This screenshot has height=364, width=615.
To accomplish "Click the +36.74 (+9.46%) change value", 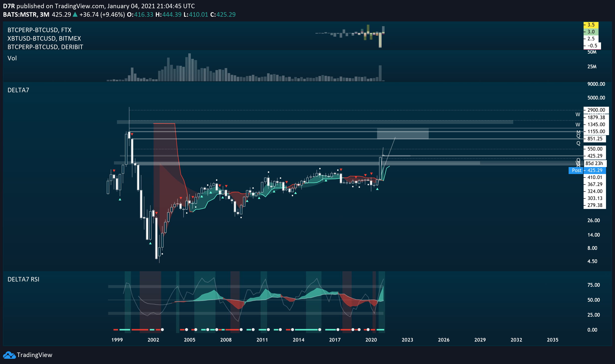I will pos(102,14).
